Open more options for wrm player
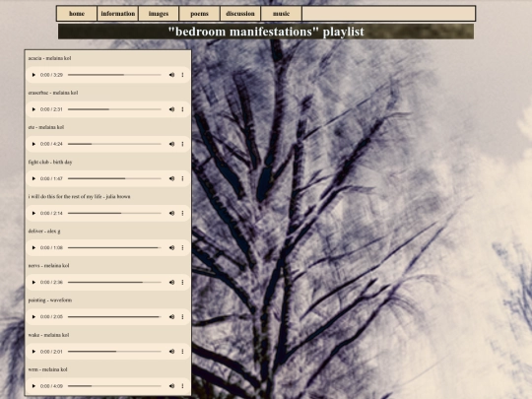The image size is (532, 399). 182,386
